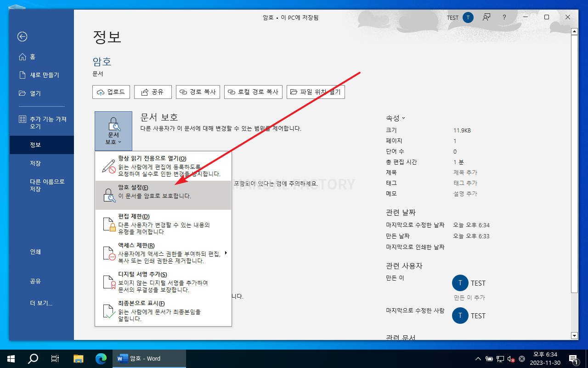Select 열기 in the sidebar
This screenshot has height=368, width=588.
point(41,93)
